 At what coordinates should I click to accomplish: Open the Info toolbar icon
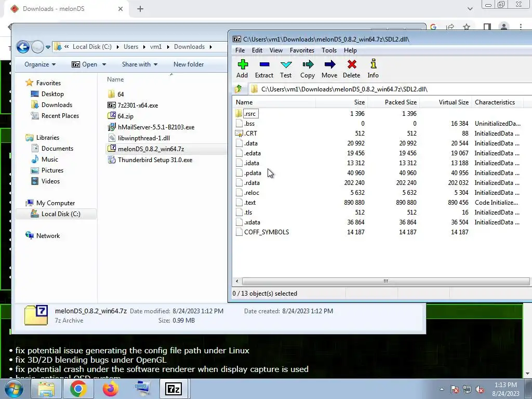tap(373, 69)
